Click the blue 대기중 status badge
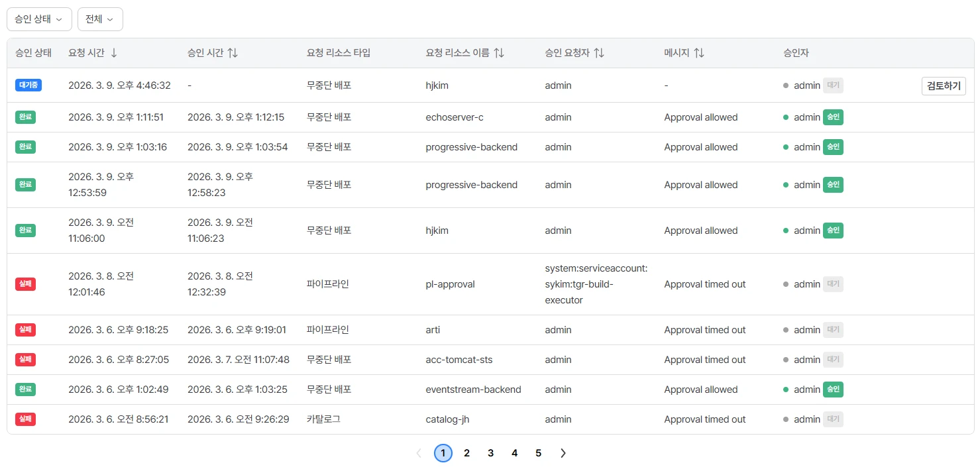The height and width of the screenshot is (471, 980). [28, 85]
